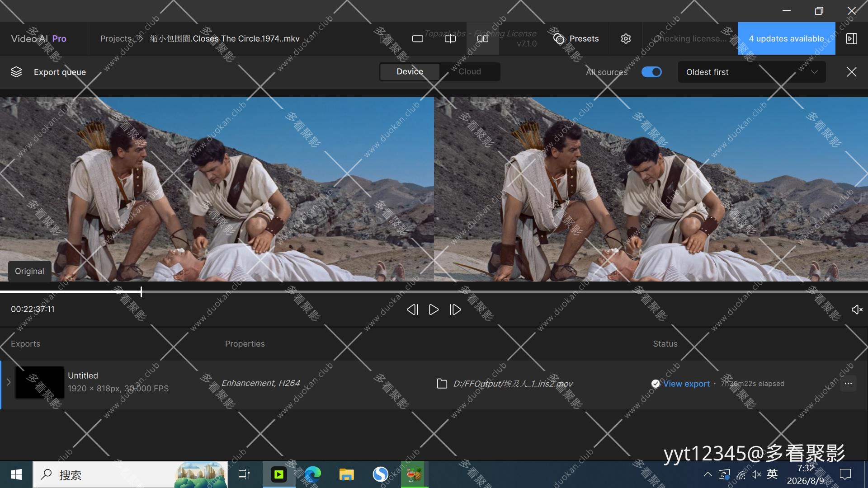Step back one frame
The width and height of the screenshot is (868, 488).
[412, 310]
